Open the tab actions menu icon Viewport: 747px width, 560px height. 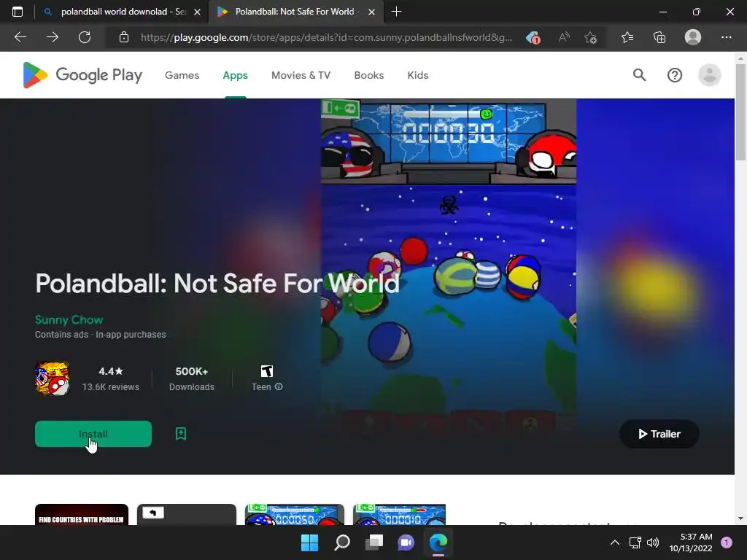tap(18, 12)
